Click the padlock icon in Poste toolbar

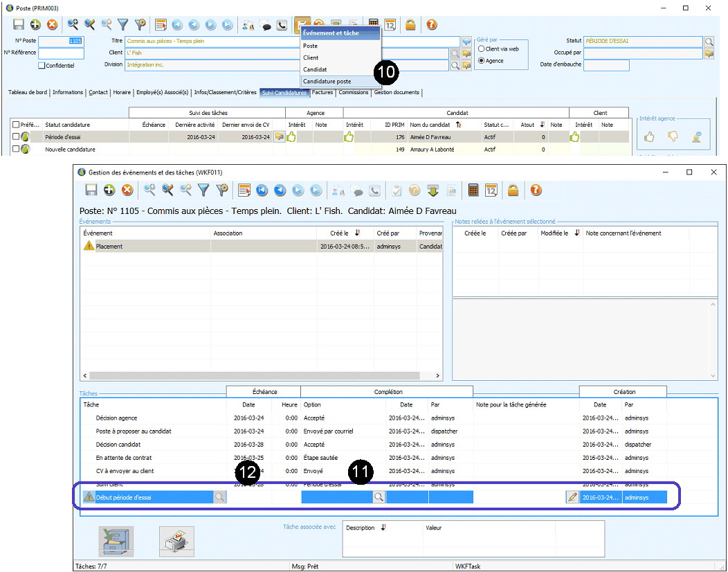[x=410, y=25]
